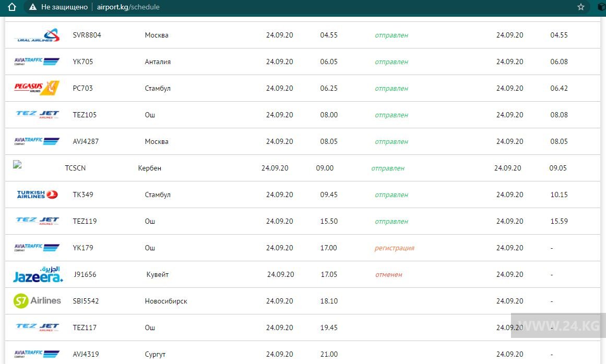
Task: Select flight YK705 to Анталия
Action: coord(83,62)
